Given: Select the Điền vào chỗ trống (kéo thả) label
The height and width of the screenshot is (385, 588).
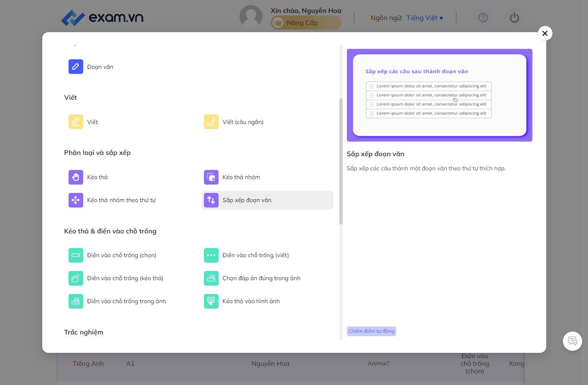Looking at the screenshot, I should 125,278.
